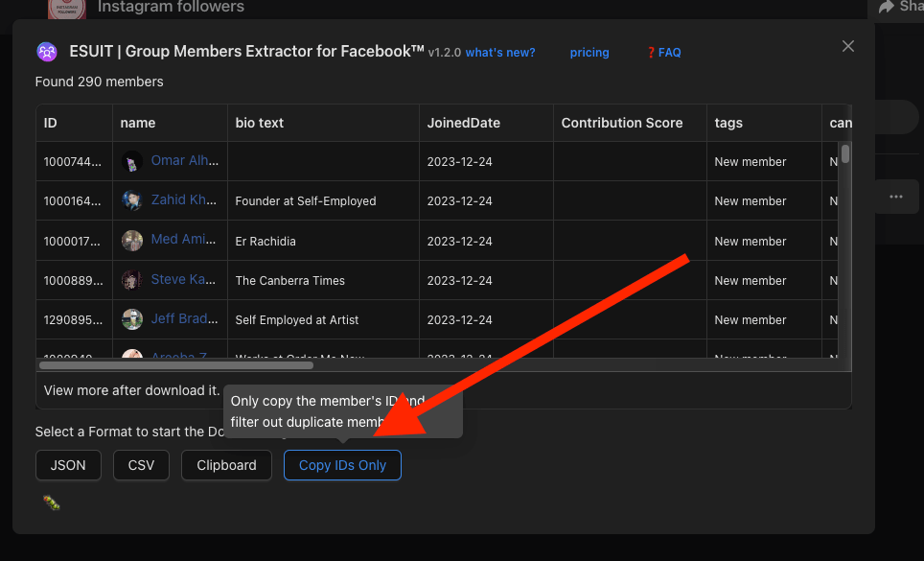Click the ESUIT purple logo icon
Viewport: 924px width, 561px height.
pos(46,52)
